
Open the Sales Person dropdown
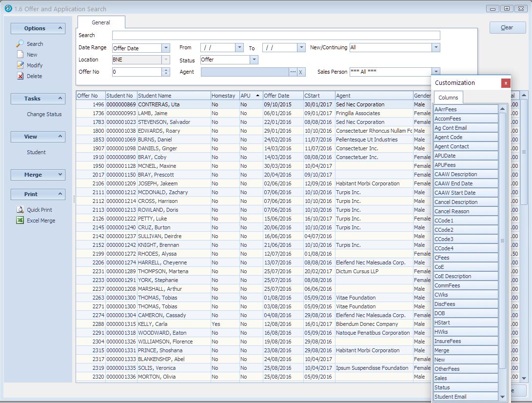(x=435, y=72)
